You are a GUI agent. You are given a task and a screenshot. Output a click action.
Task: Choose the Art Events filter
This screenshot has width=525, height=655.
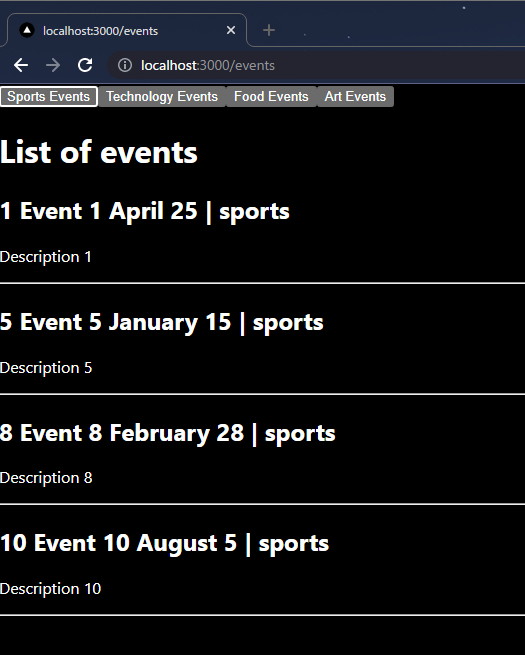(355, 96)
